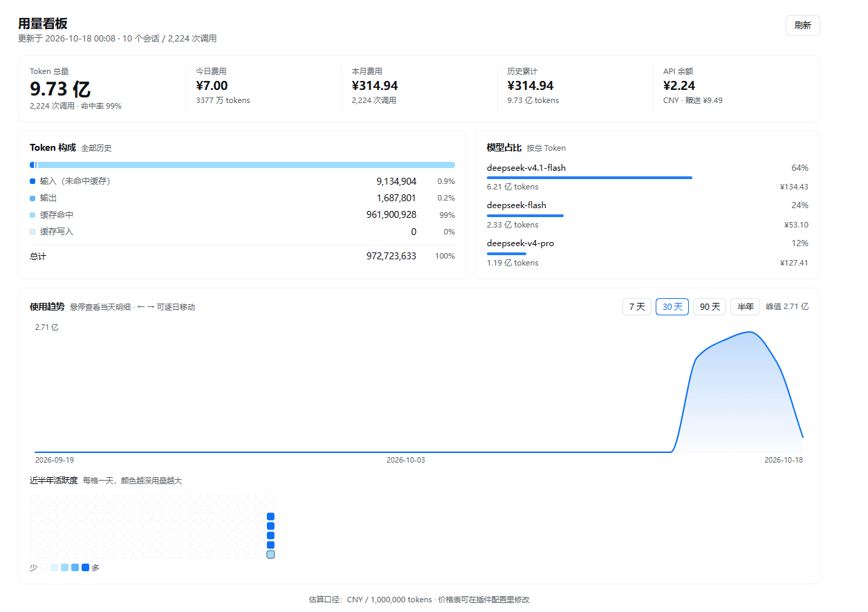The width and height of the screenshot is (868, 612).
Task: Click ¥314.94 under 本月费用
Action: tap(375, 86)
